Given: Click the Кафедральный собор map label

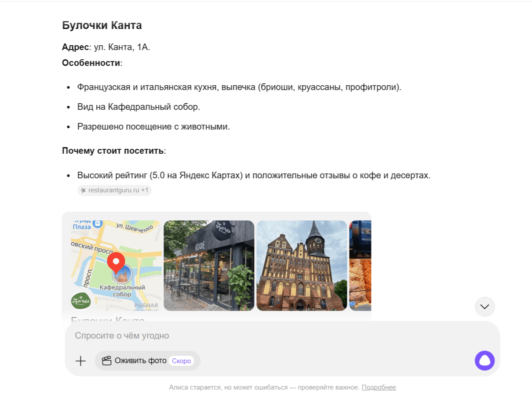Looking at the screenshot, I should click(x=122, y=291).
